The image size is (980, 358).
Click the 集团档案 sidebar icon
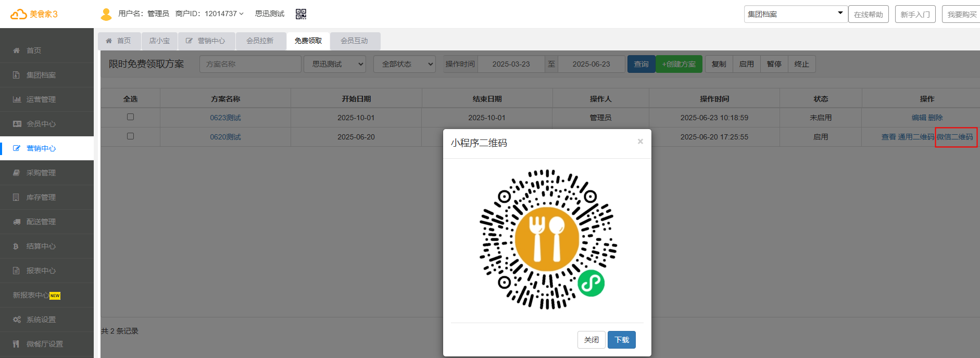17,75
